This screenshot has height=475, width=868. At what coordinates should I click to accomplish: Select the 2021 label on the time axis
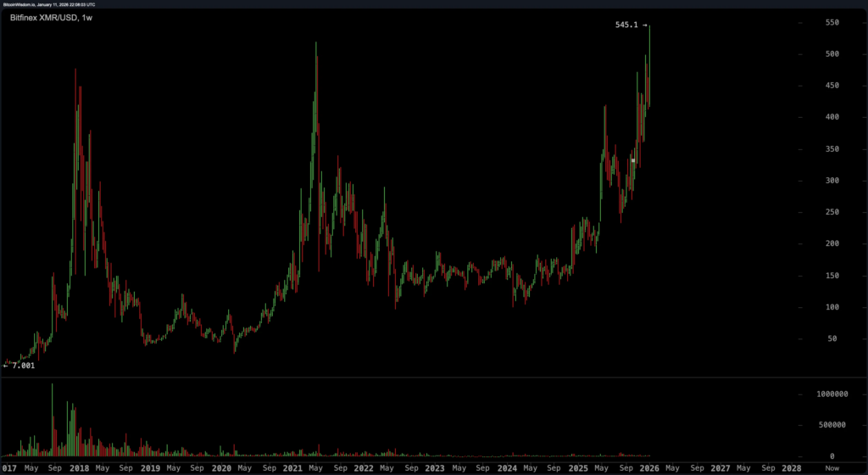click(292, 467)
